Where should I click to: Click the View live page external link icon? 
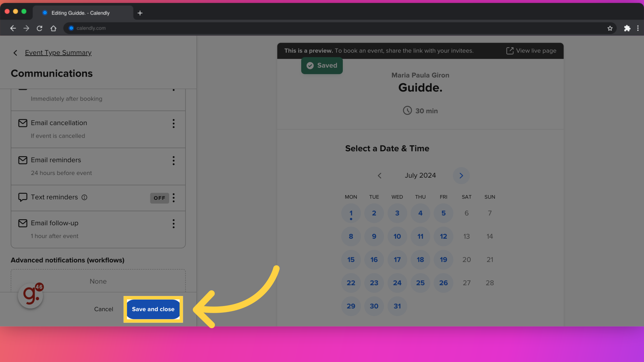(509, 50)
